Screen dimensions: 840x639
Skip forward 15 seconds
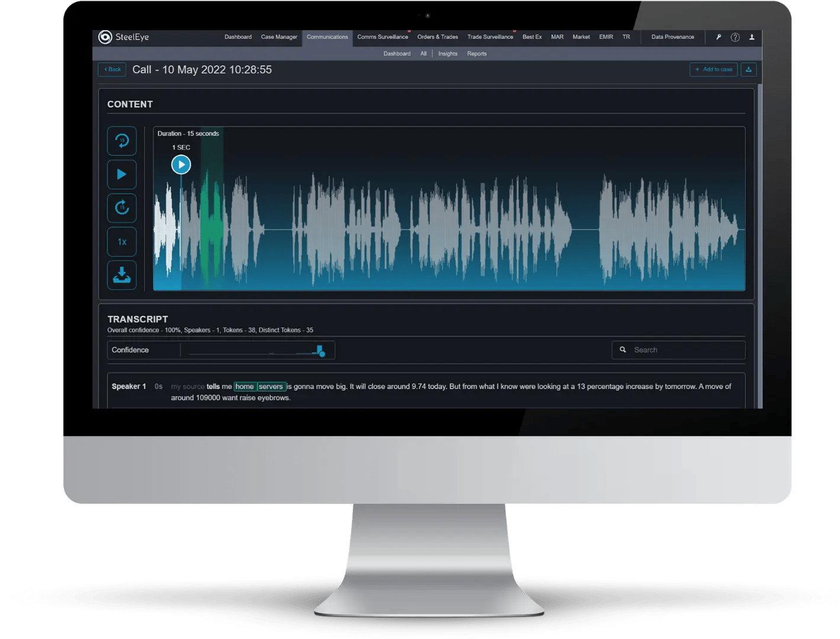[122, 208]
